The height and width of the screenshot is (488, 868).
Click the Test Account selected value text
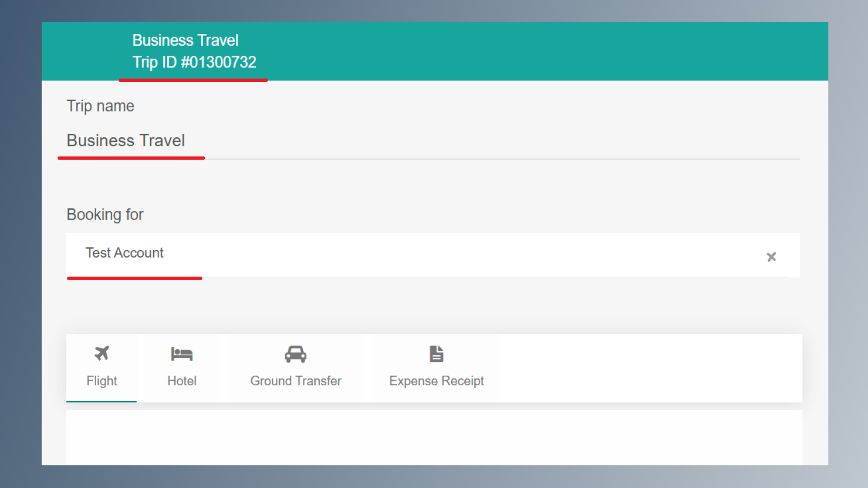[x=124, y=253]
